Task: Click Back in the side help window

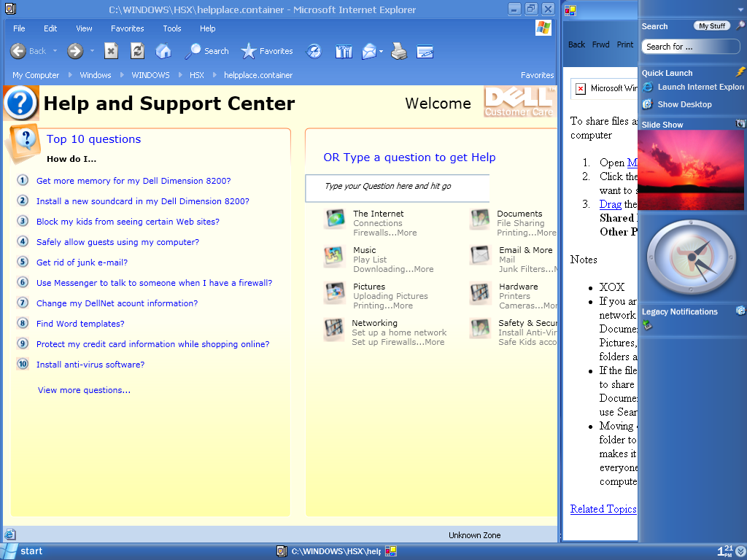Action: coord(576,44)
